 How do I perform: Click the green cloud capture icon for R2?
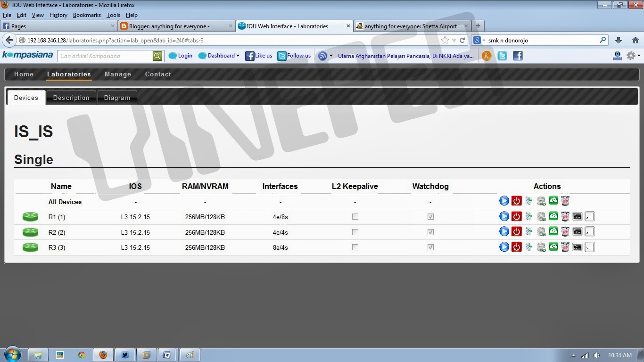(553, 231)
